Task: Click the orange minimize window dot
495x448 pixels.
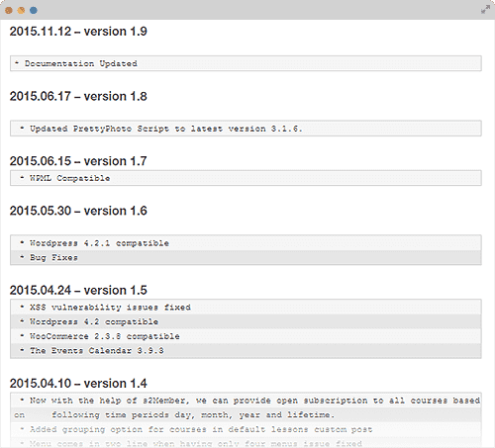Action: [x=21, y=10]
